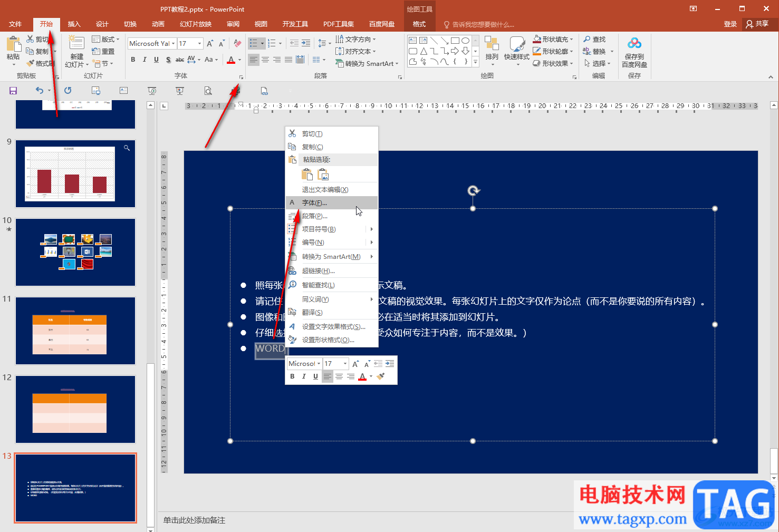Viewport: 779px width, 532px height.
Task: Click slideshow from beginning icon in quick toolbar
Action: click(x=152, y=91)
